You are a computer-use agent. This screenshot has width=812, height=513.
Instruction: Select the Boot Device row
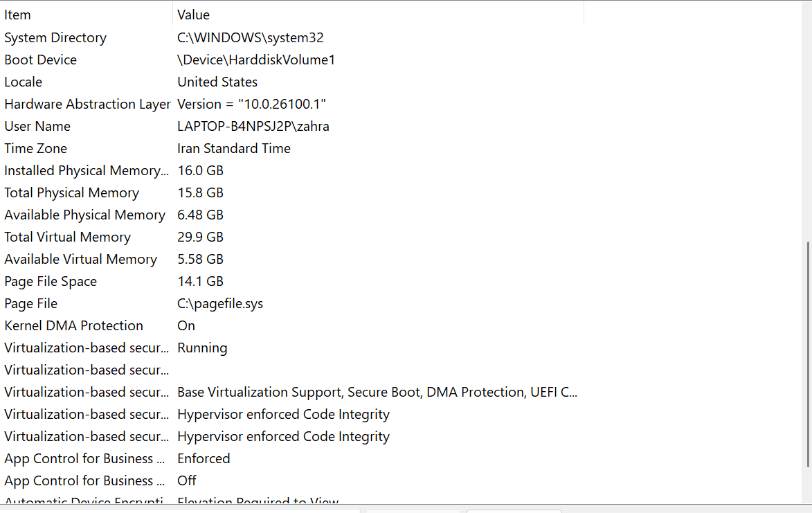pyautogui.click(x=41, y=60)
